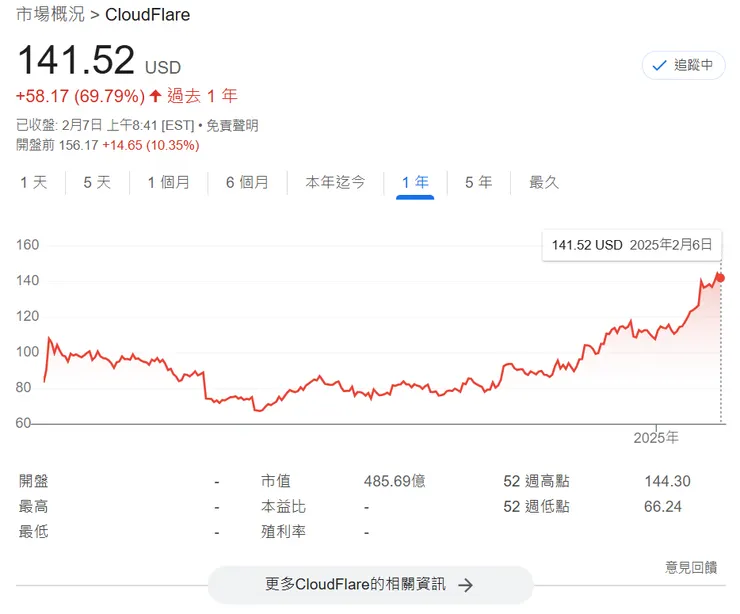Click the +58.17 (69.79%) change text

click(80, 96)
